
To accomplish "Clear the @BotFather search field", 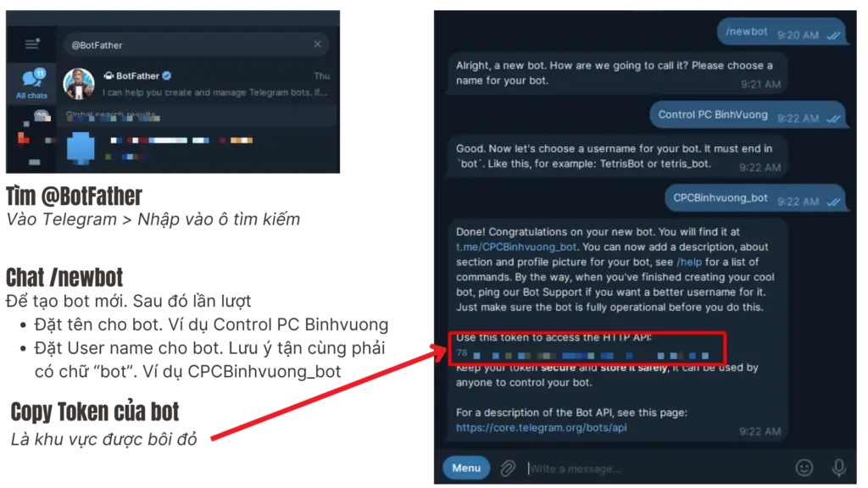I will click(x=317, y=44).
